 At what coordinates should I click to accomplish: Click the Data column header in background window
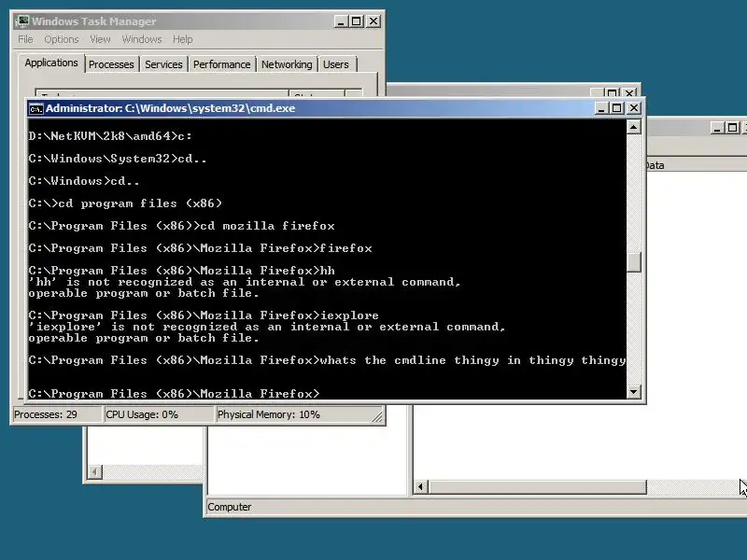coord(655,165)
